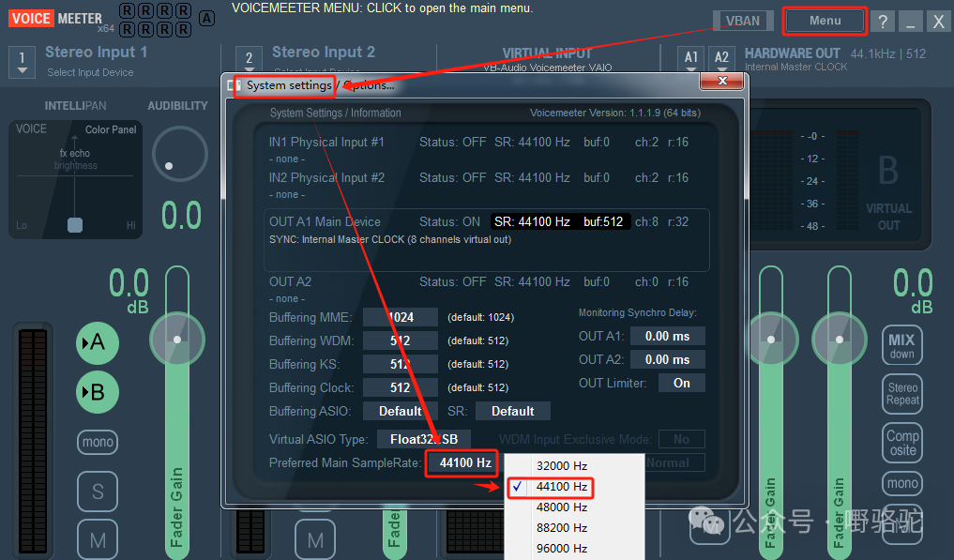Toggle the A1 hardware output selector
954x560 pixels.
coord(691,59)
